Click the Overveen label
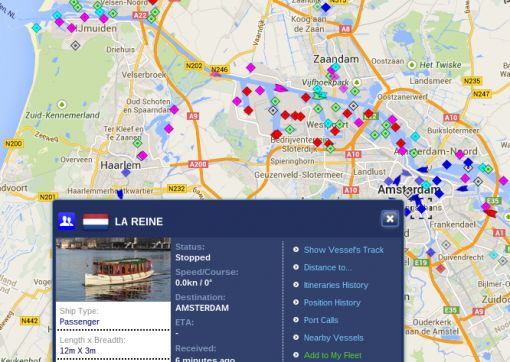 (x=76, y=160)
